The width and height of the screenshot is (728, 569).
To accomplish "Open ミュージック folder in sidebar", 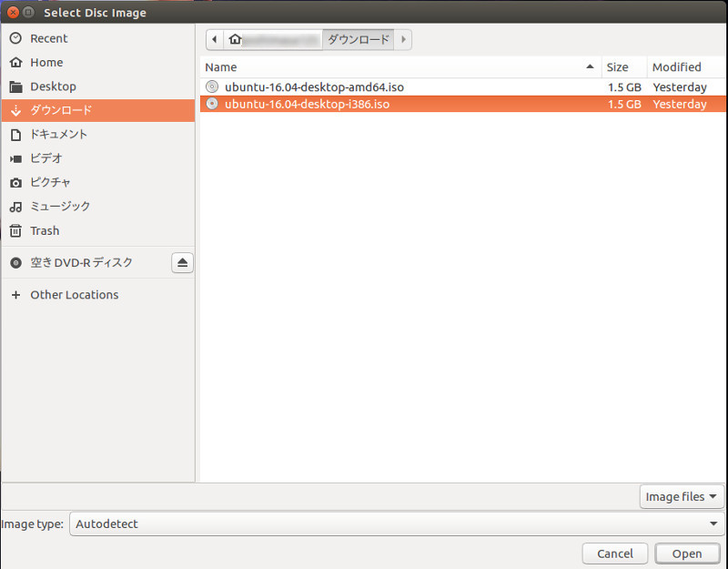I will (x=98, y=207).
